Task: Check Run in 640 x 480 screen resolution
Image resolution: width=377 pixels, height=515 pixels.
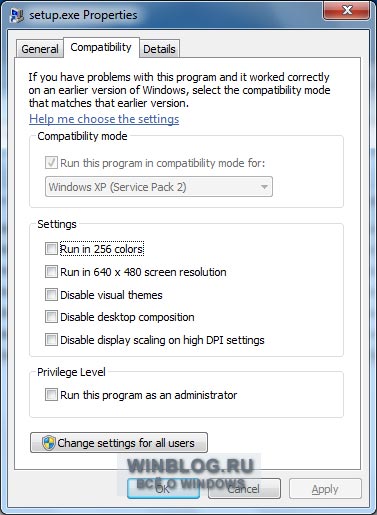Action: point(51,272)
